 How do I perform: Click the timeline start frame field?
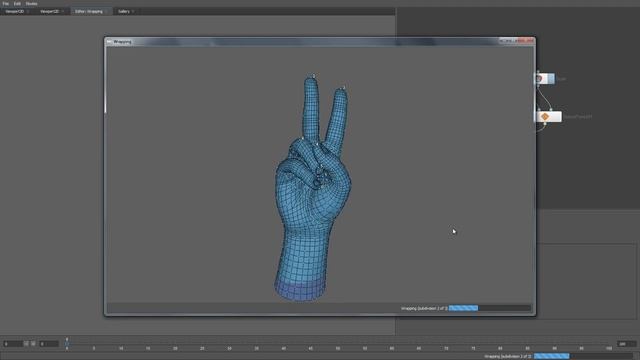(13, 344)
